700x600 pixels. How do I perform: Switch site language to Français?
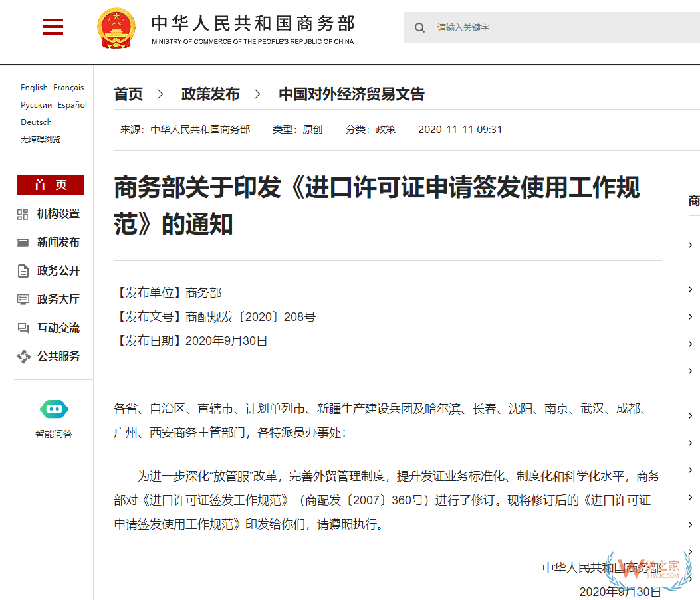point(69,87)
